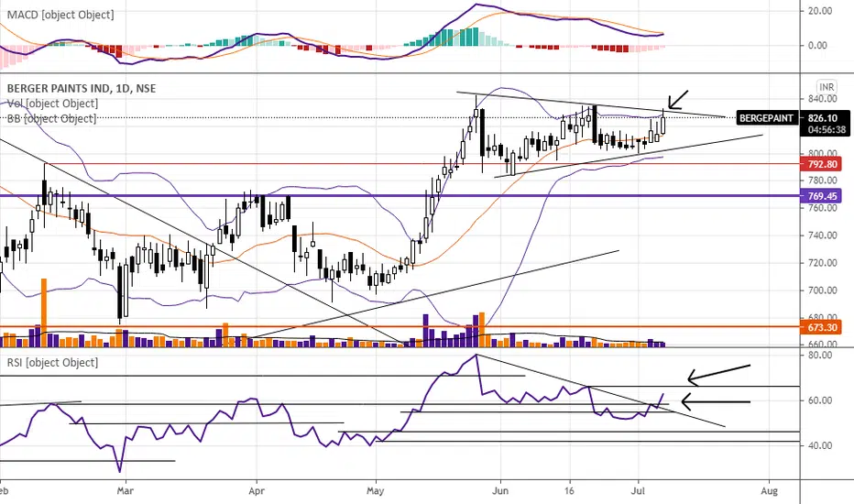Open the INR currency selector

click(827, 87)
